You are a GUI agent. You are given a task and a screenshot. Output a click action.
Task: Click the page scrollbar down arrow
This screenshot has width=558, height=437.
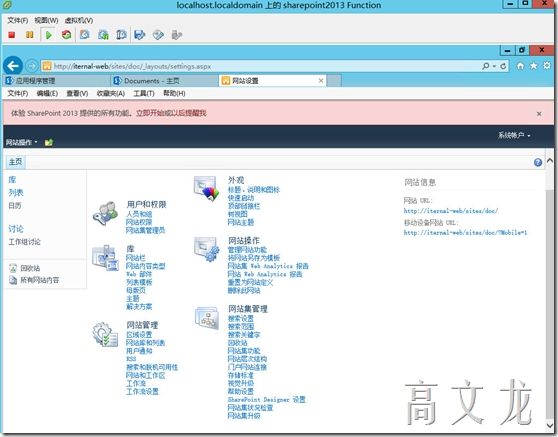550,425
